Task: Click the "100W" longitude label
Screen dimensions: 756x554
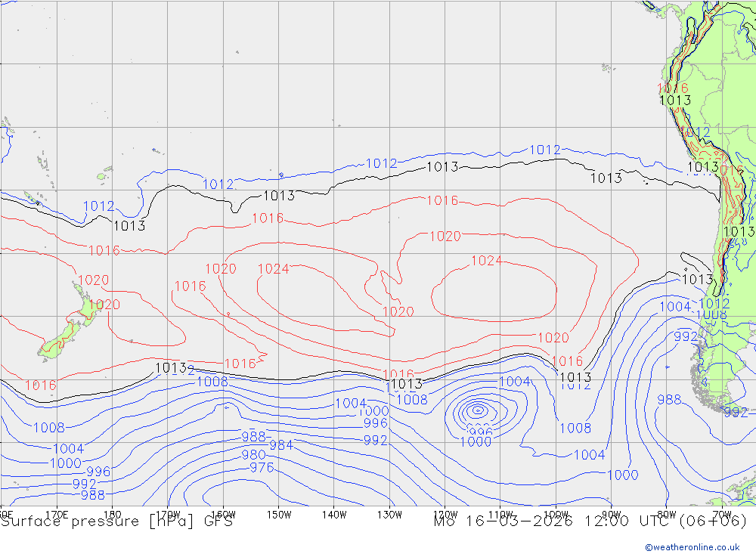Action: 556,515
